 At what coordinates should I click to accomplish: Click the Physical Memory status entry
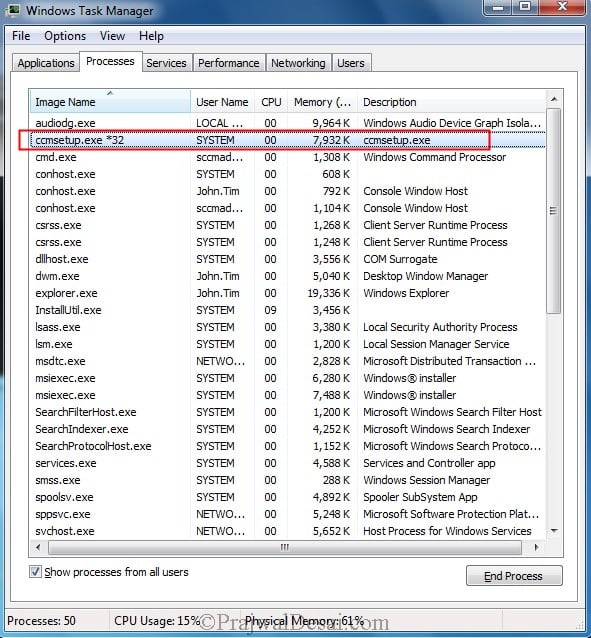[x=304, y=621]
